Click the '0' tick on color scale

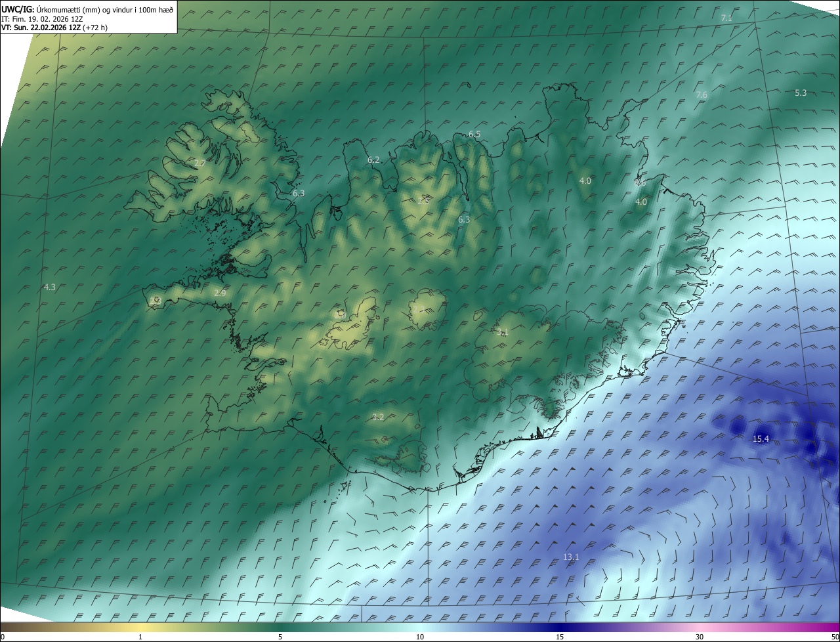pyautogui.click(x=3, y=637)
